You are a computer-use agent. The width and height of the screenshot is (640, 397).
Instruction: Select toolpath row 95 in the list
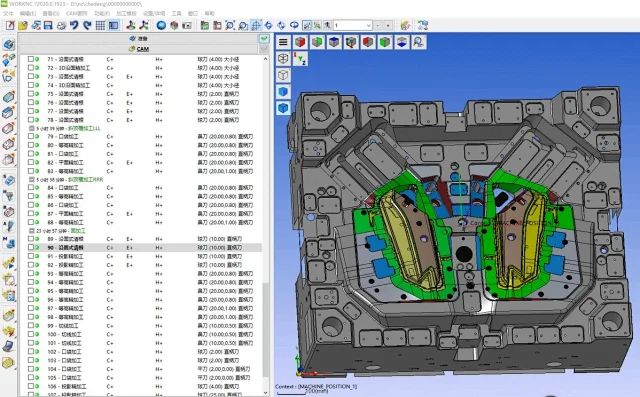(141, 291)
